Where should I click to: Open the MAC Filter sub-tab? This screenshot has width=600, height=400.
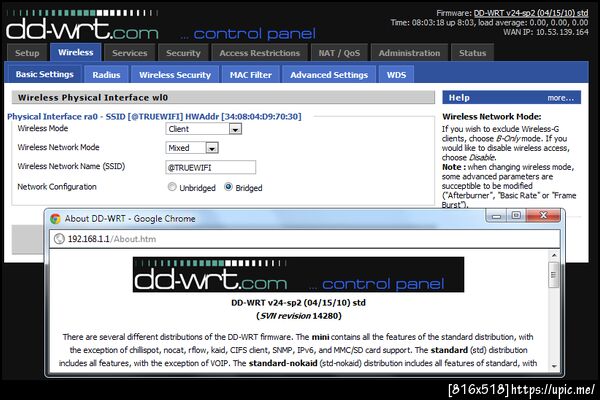[251, 74]
